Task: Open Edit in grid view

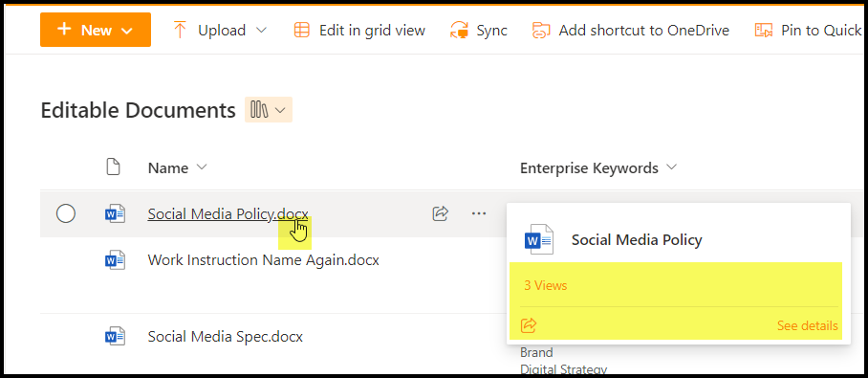Action: pyautogui.click(x=359, y=30)
